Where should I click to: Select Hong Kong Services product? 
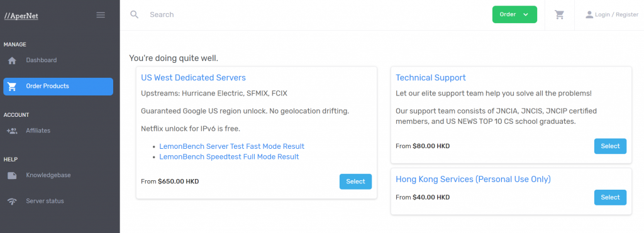point(610,197)
